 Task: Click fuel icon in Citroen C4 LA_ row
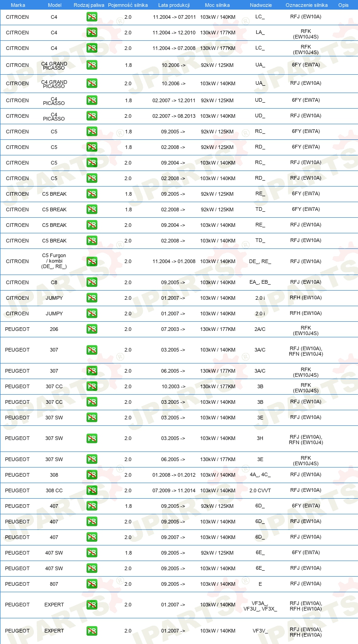click(x=92, y=33)
